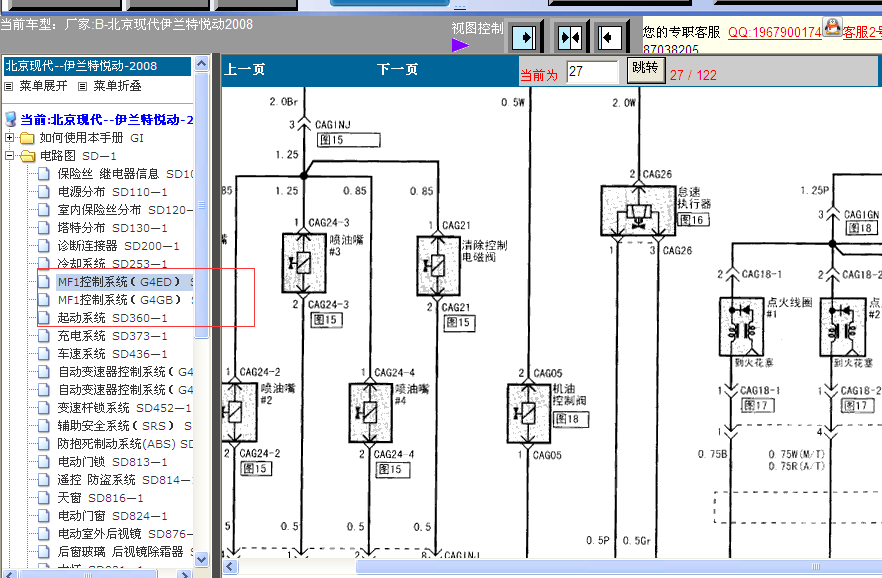Go to next page 下一页
Screen dimensions: 882x578
398,70
